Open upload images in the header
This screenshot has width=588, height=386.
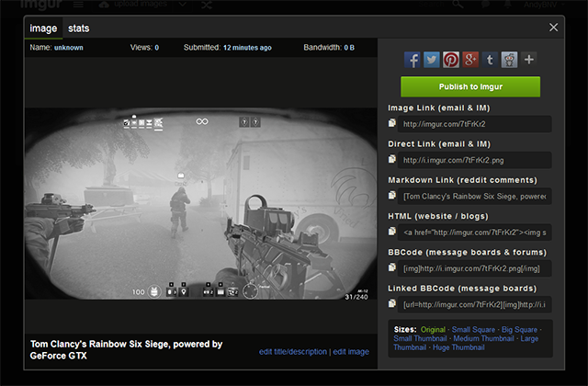pyautogui.click(x=134, y=4)
